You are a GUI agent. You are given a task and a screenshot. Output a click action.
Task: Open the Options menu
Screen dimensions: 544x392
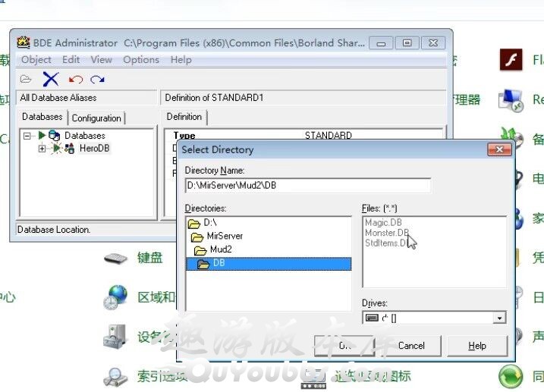(141, 60)
